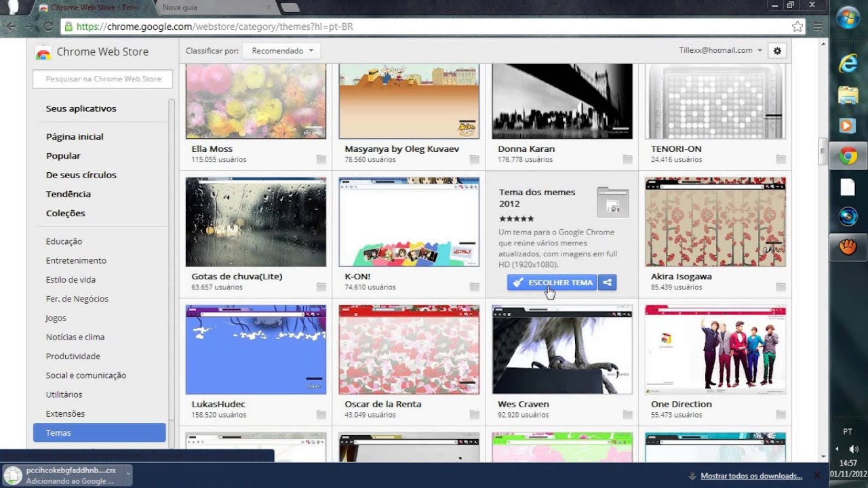
Task: Click the volume speaker in system tray
Action: point(853,449)
